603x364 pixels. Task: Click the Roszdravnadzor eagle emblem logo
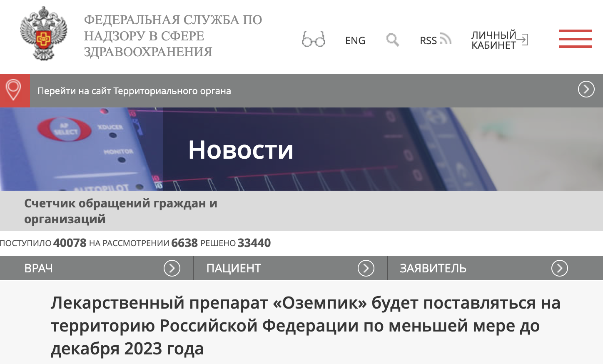44,33
